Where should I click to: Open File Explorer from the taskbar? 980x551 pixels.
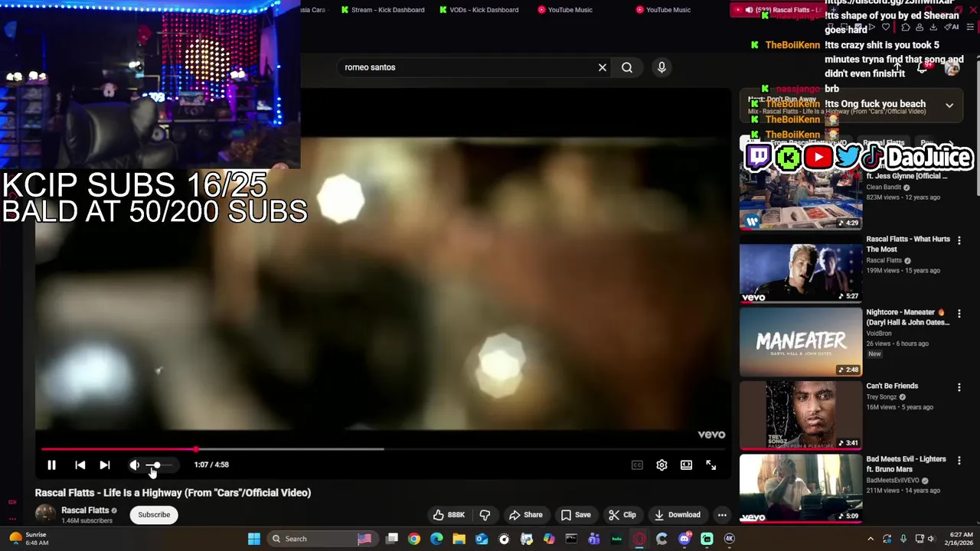459,539
